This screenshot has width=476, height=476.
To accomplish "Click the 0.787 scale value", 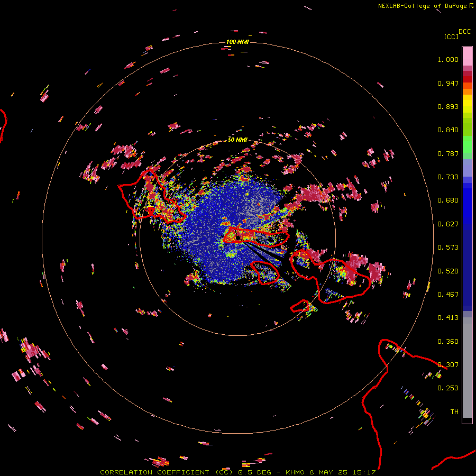I will tap(448, 153).
